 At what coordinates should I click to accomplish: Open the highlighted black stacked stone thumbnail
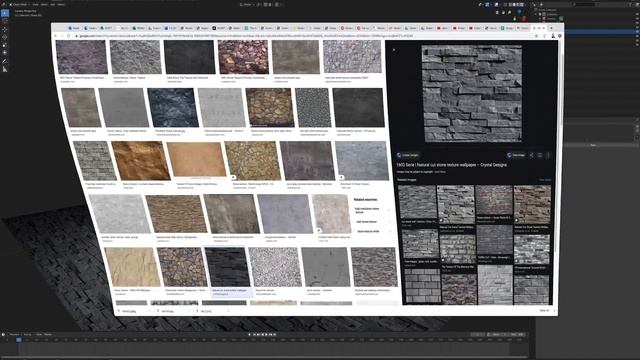coord(227,267)
